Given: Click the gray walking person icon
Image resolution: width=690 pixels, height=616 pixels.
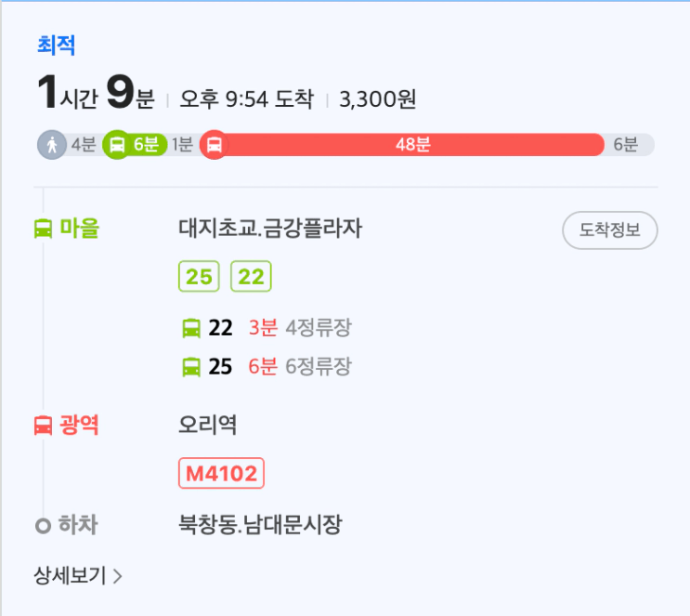Looking at the screenshot, I should click(x=52, y=144).
